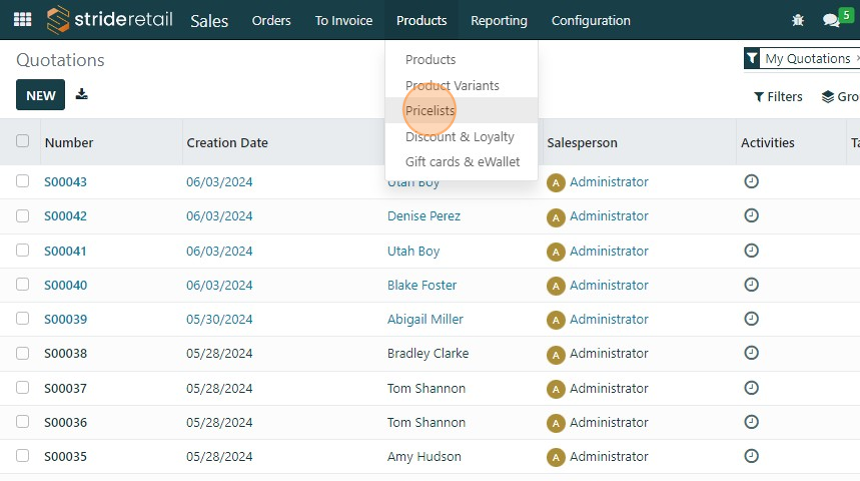Open the Filters dropdown
This screenshot has height=481, width=860.
[778, 97]
